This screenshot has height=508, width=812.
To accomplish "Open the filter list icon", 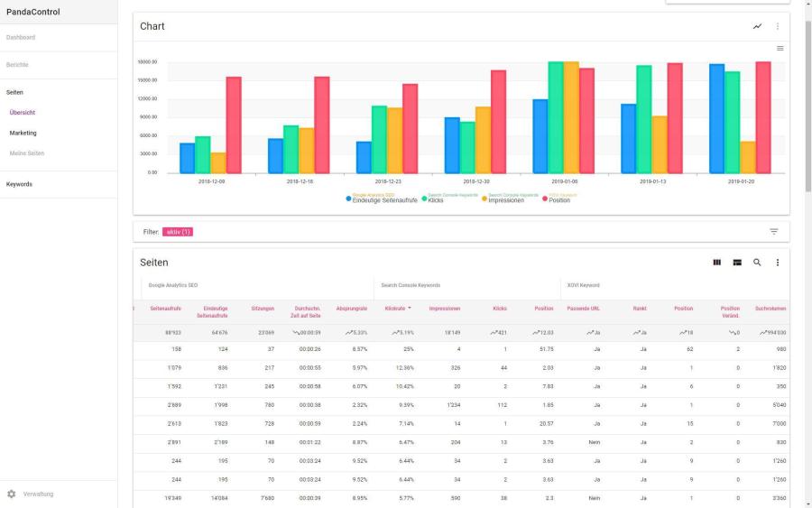I will click(x=773, y=232).
